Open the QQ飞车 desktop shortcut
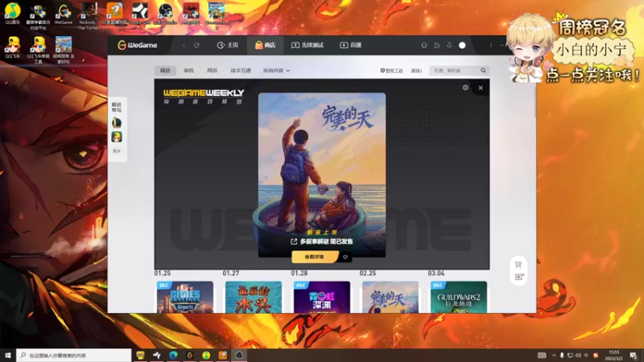The height and width of the screenshot is (362, 644). [12, 47]
